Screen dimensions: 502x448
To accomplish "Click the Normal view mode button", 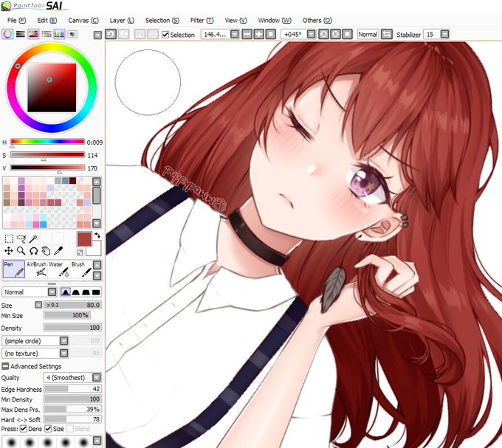I will point(368,34).
